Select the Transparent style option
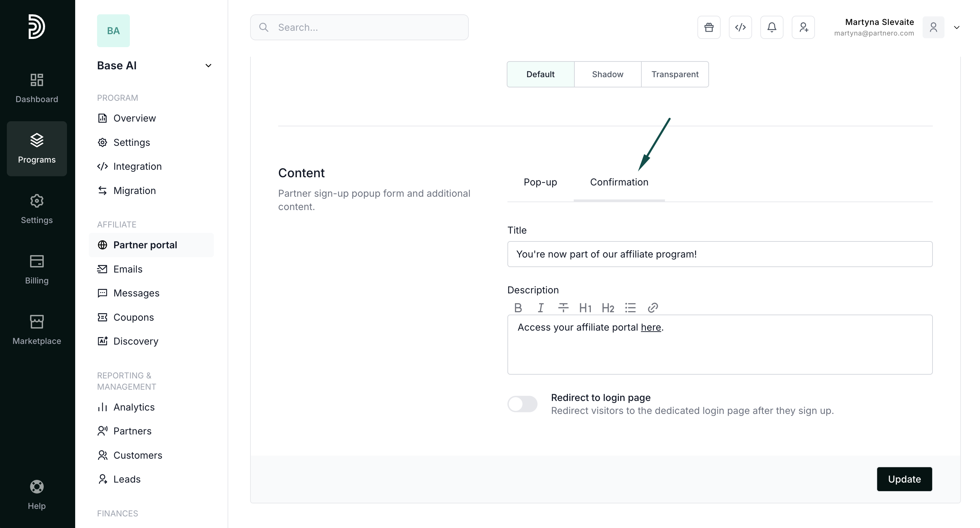Viewport: 980px width, 528px height. click(x=675, y=74)
